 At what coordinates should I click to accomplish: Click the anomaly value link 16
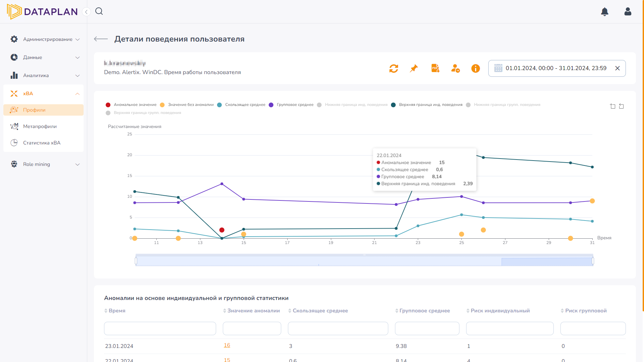coord(227,345)
